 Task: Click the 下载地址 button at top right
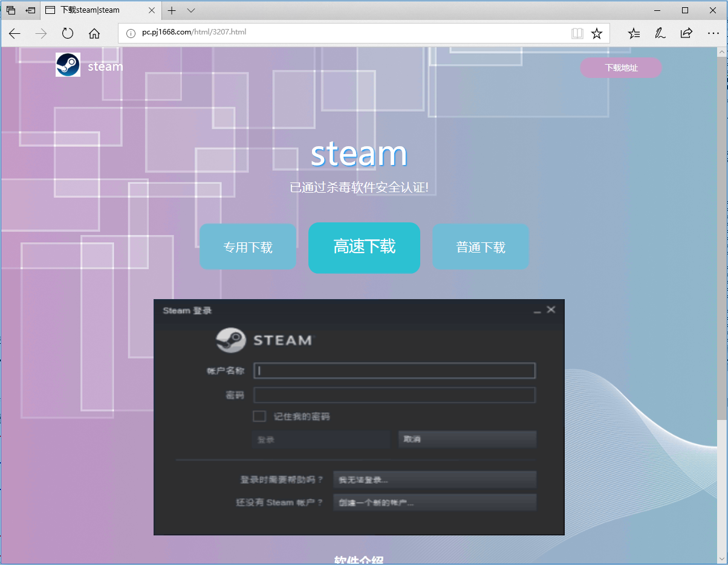click(620, 68)
